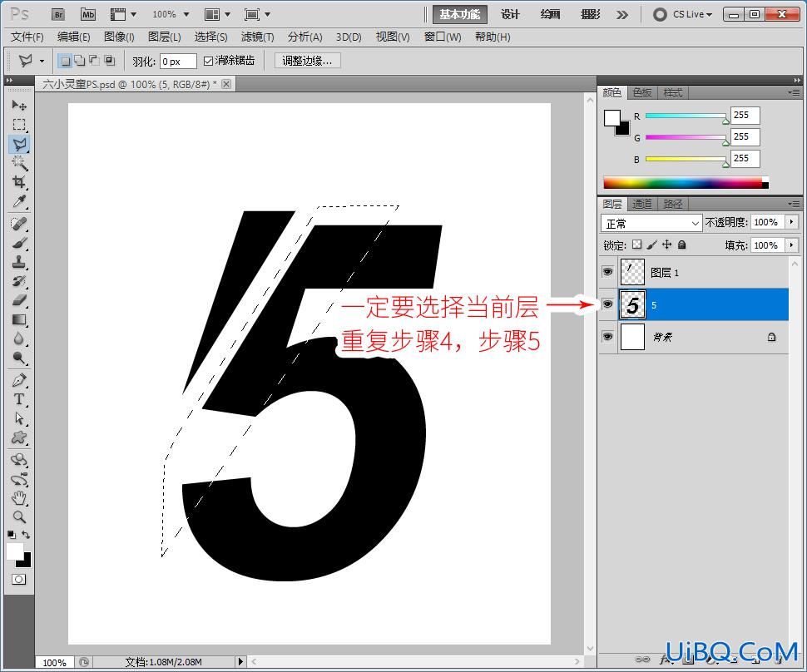Select the Gradient tool

coord(19,320)
